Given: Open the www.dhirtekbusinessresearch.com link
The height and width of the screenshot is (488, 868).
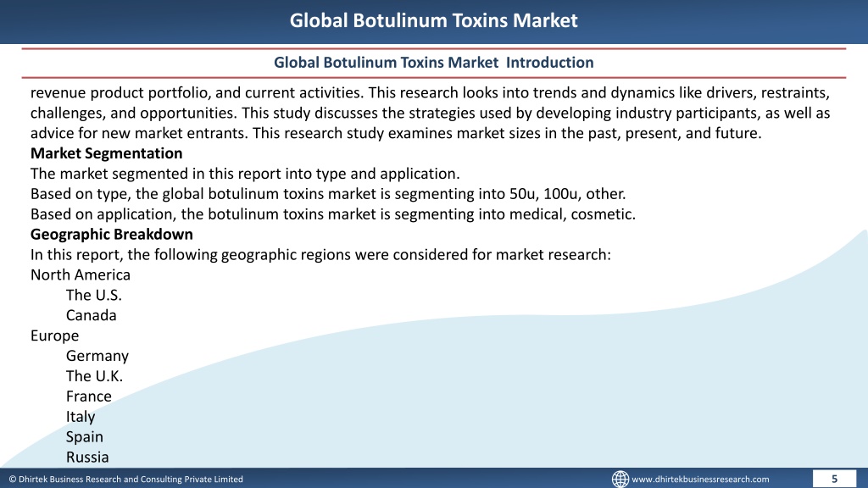Looking at the screenshot, I should click(x=700, y=480).
